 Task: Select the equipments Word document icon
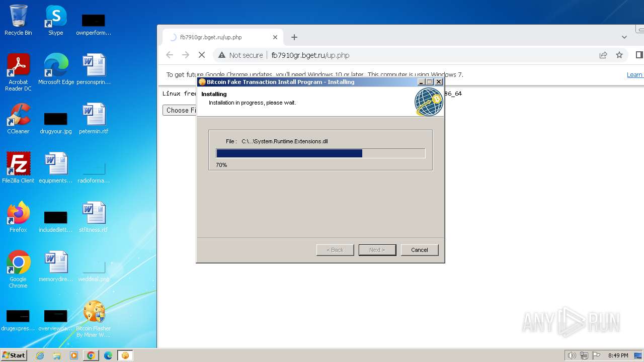pos(56,168)
